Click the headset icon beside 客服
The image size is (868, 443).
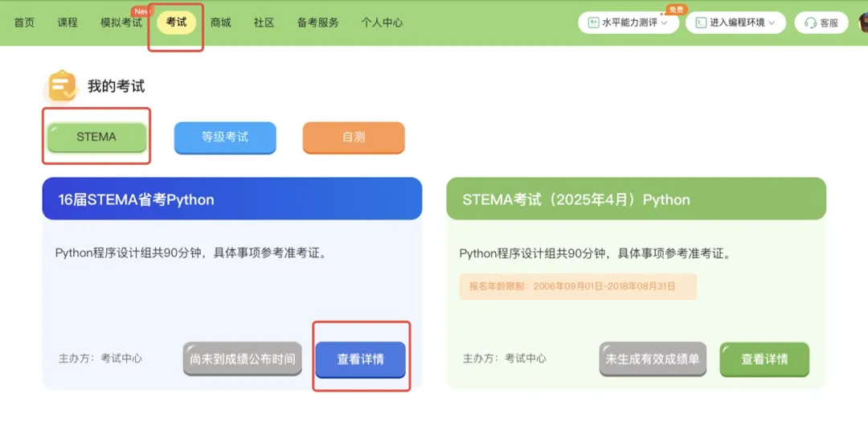pos(810,23)
